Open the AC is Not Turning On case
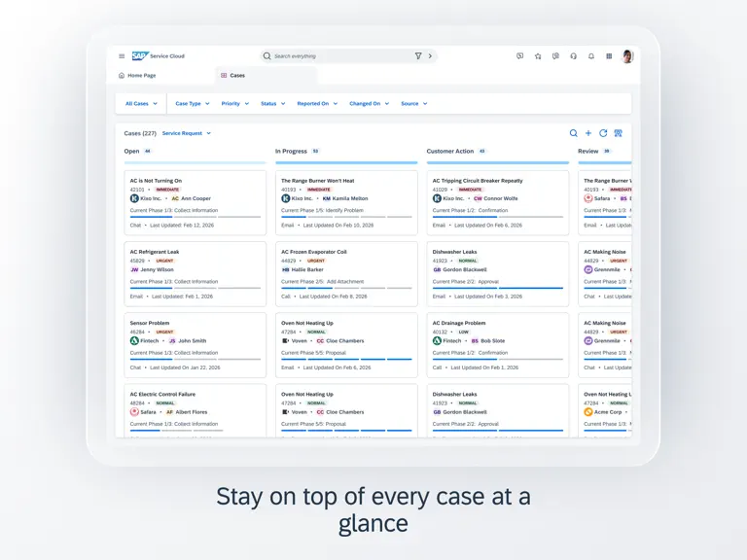This screenshot has height=560, width=747. 195,203
